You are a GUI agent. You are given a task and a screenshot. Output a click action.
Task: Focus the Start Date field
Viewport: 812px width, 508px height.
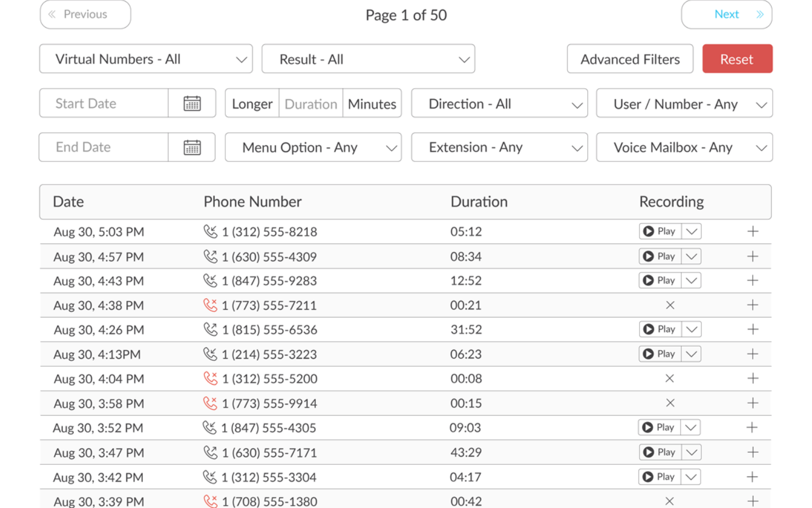tap(104, 103)
